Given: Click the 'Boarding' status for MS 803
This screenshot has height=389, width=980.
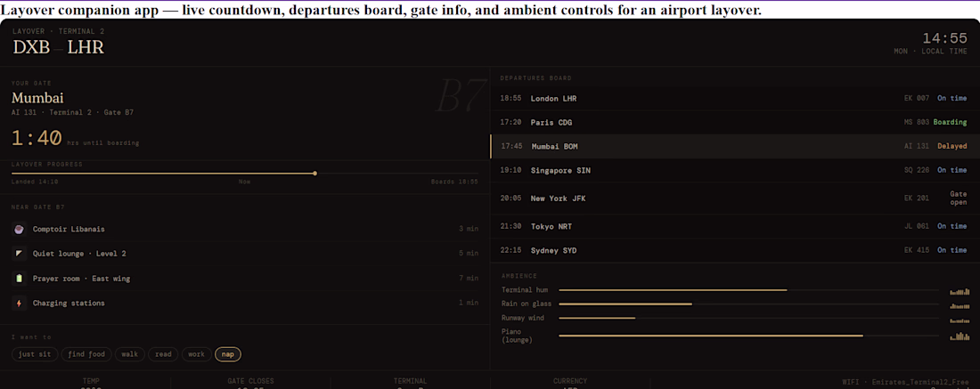Looking at the screenshot, I should [x=950, y=122].
